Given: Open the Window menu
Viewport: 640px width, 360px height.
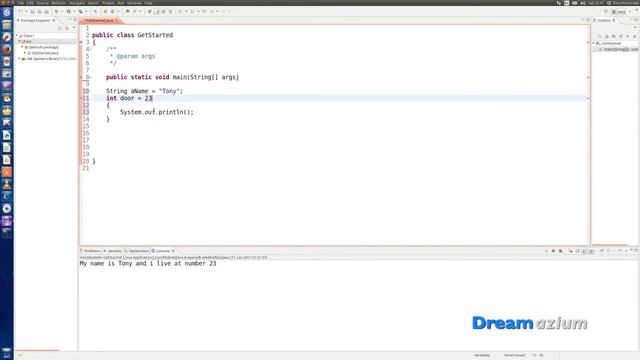Looking at the screenshot, I should pos(134,3).
